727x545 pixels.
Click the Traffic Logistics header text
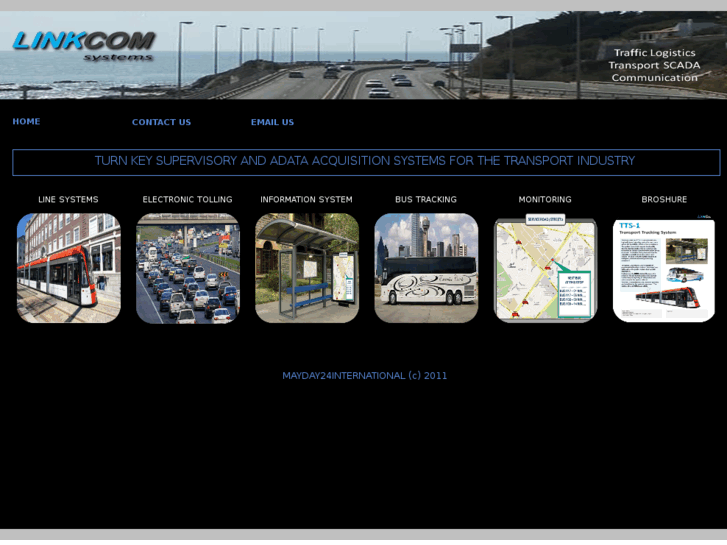pos(655,53)
